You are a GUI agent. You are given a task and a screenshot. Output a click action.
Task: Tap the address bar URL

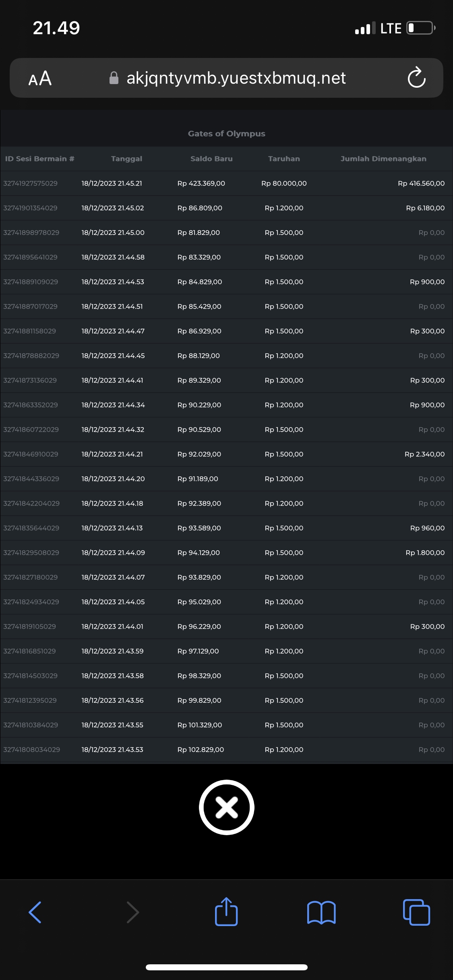(236, 78)
